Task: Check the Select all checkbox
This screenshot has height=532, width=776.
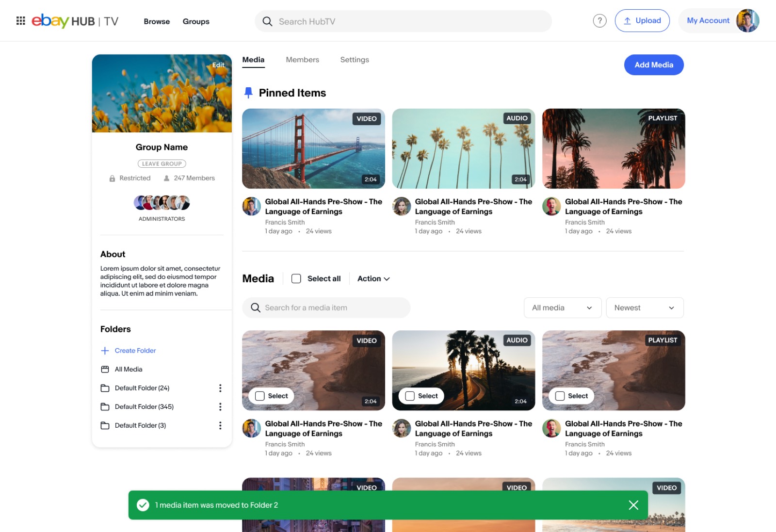Action: click(x=296, y=278)
